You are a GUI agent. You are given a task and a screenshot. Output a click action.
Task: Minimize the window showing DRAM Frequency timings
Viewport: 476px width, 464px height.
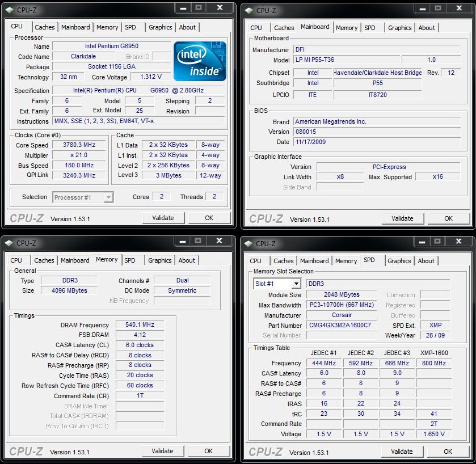click(183, 241)
